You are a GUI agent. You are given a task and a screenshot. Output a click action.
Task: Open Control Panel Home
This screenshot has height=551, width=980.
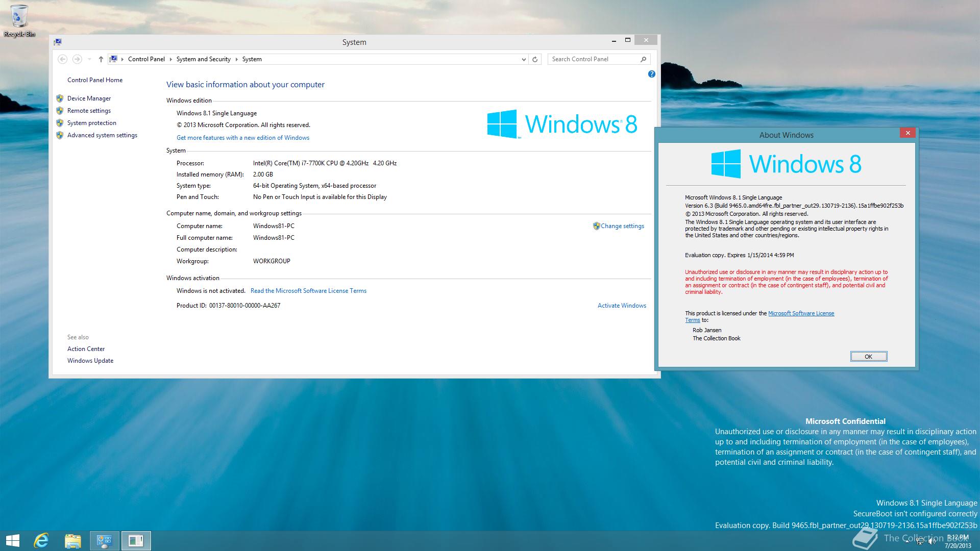click(95, 80)
